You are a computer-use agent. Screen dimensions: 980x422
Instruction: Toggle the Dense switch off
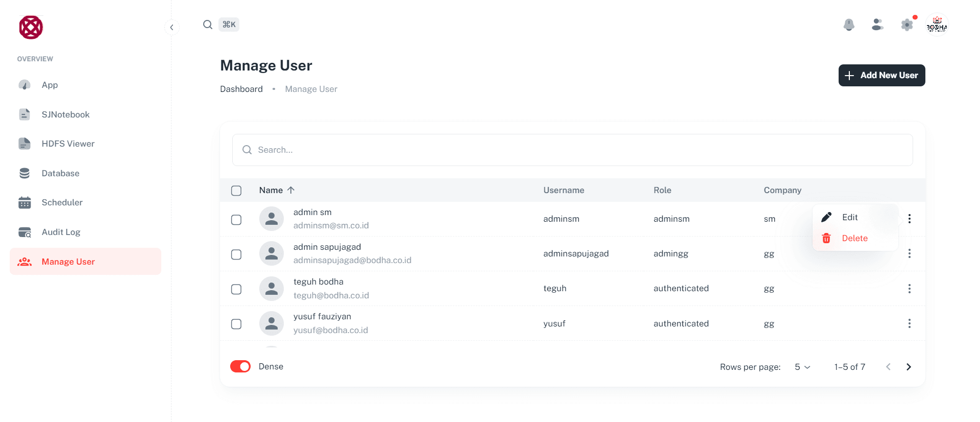point(240,366)
